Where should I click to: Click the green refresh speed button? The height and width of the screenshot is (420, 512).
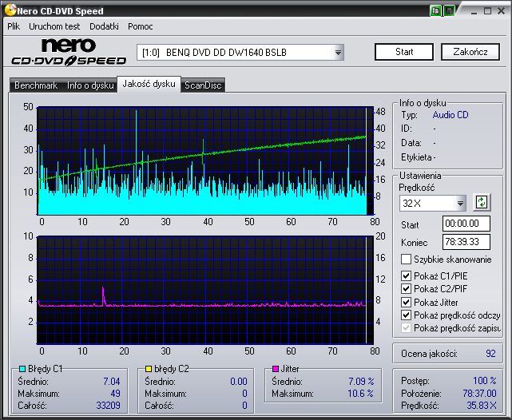click(482, 202)
